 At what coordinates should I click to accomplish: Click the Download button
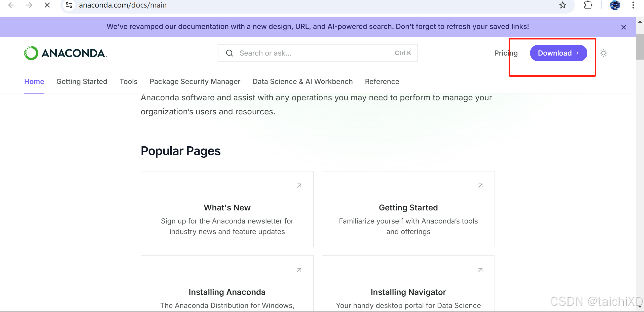(x=558, y=53)
